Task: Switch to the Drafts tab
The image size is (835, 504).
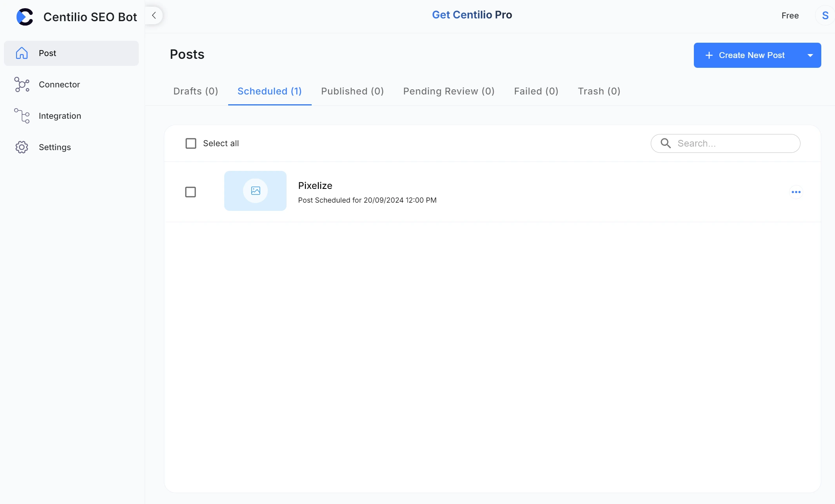Action: (x=196, y=91)
